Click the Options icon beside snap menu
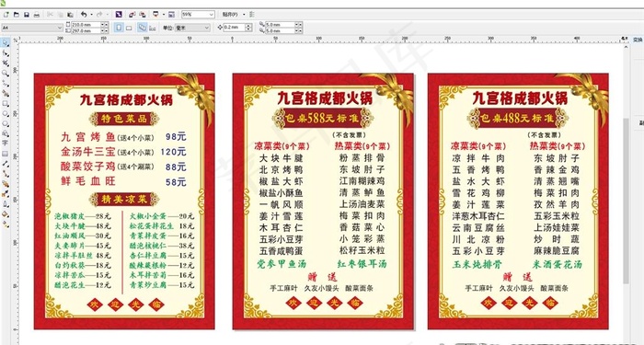This screenshot has width=644, height=345. tap(253, 15)
